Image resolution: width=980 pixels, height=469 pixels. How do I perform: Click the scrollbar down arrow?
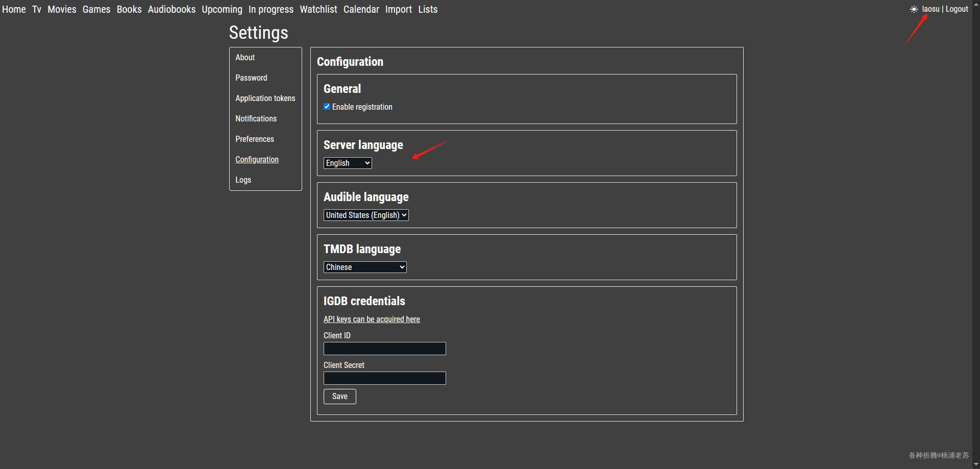[x=976, y=464]
